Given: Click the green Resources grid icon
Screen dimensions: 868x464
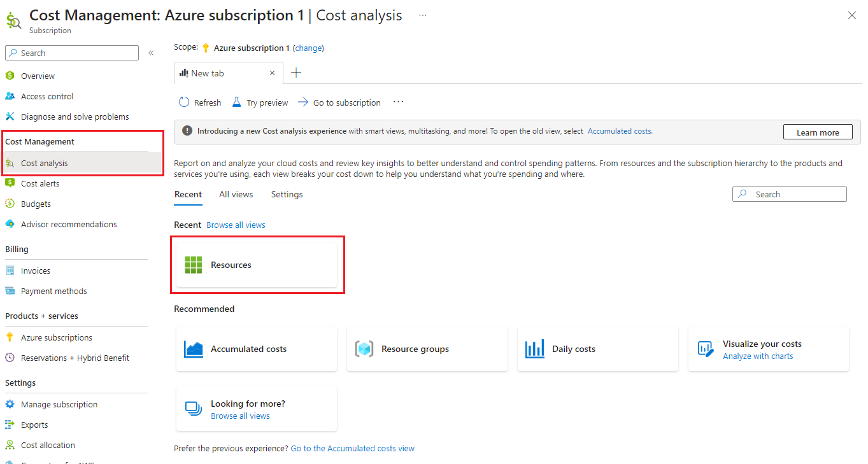Looking at the screenshot, I should click(193, 265).
